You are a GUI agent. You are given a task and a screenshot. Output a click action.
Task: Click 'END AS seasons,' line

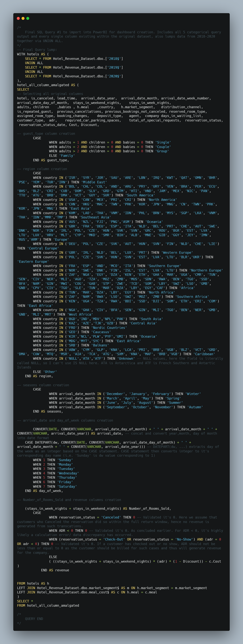[x=48, y=411]
